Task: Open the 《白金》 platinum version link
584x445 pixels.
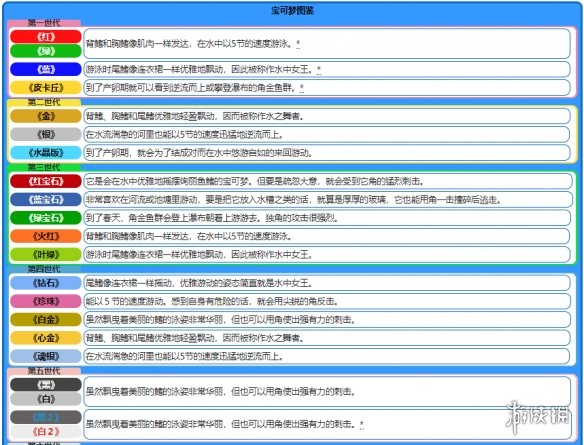Action: [45, 320]
